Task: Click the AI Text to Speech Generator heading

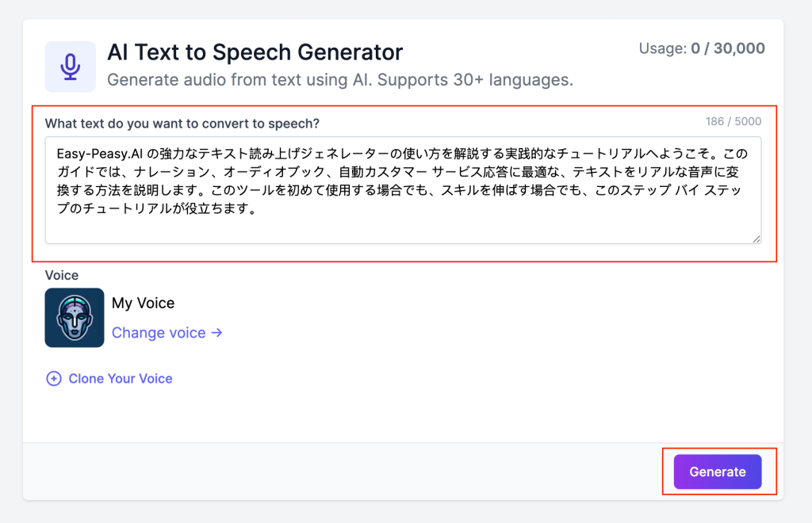Action: pyautogui.click(x=255, y=53)
